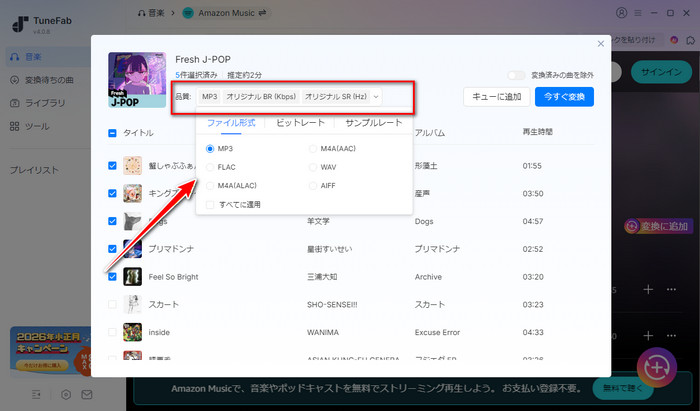Image resolution: width=700 pixels, height=411 pixels.
Task: Click the home icon in background window
Action: pos(690,40)
